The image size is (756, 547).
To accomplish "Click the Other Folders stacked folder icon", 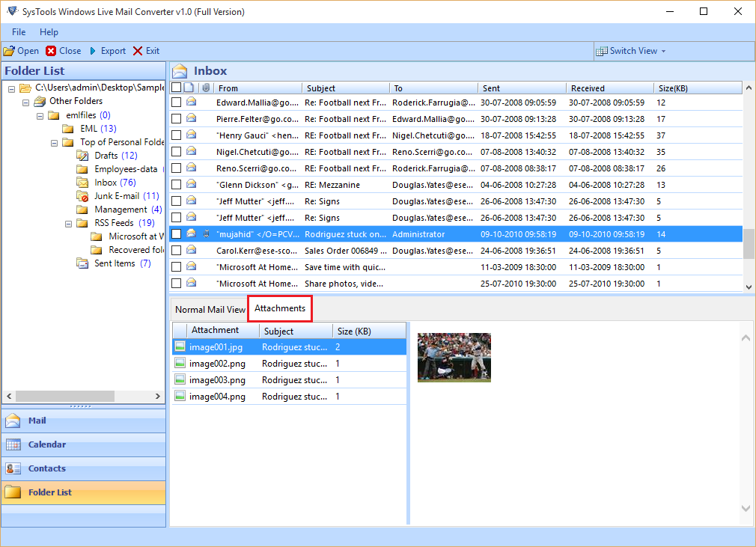I will coord(40,101).
